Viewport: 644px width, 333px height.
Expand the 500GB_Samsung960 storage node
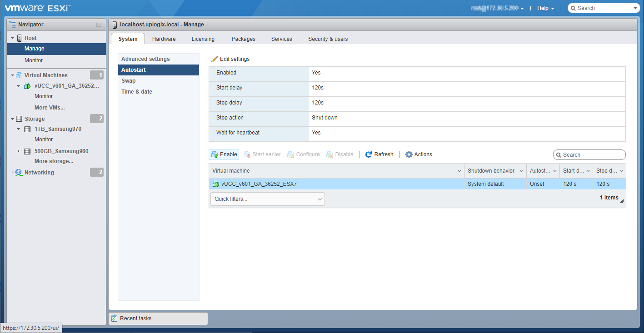[19, 151]
